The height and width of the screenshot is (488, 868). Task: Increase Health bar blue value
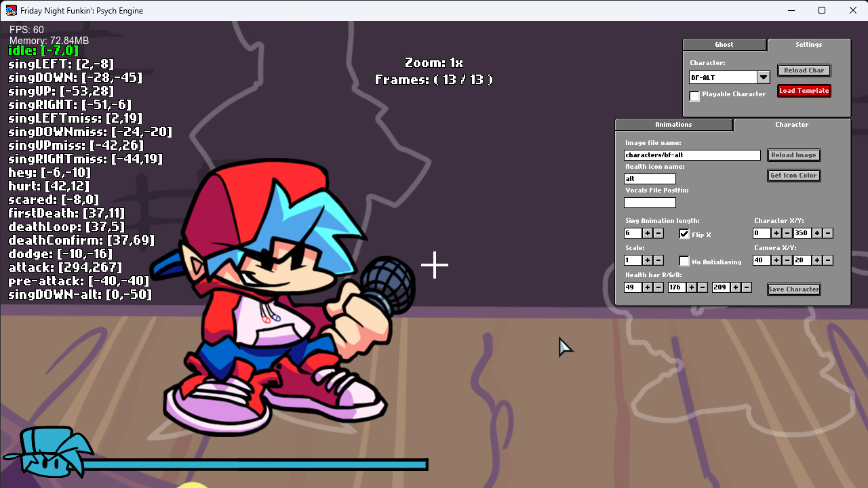tap(736, 287)
